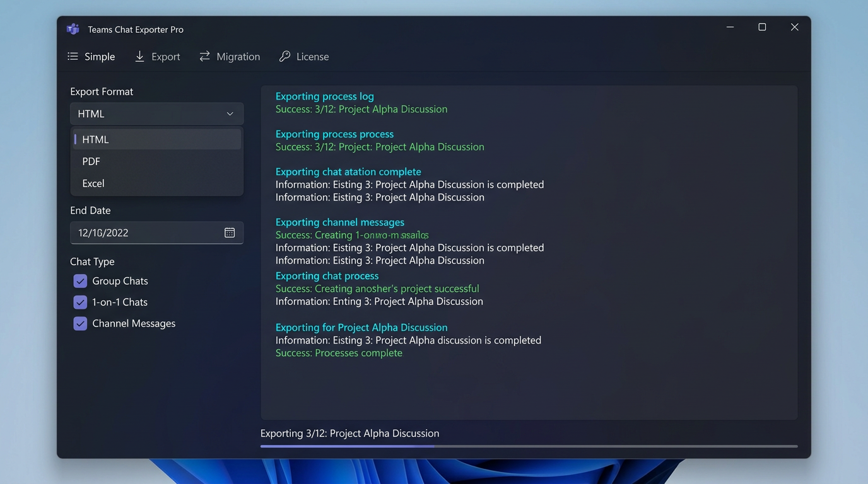Choose Excel in the format list

pos(156,183)
